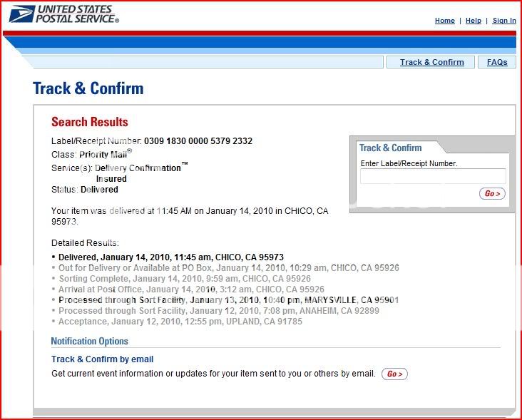Open the Home link
The height and width of the screenshot is (420, 522).
coord(444,21)
